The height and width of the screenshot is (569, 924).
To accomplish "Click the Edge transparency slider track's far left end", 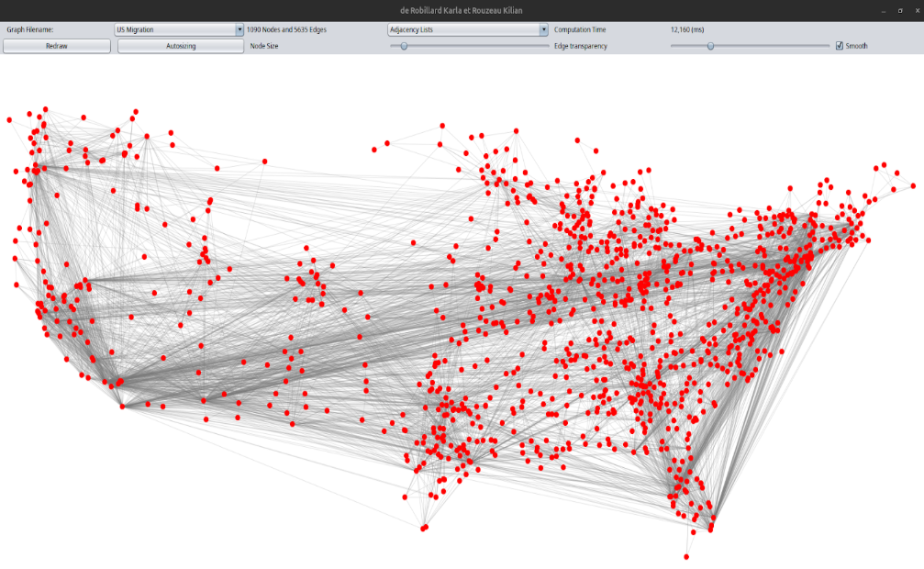I will pos(673,46).
